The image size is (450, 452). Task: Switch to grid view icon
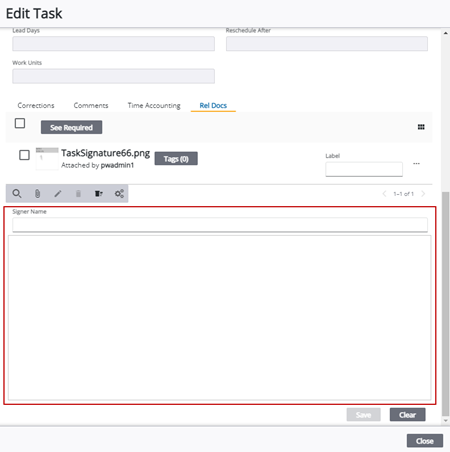pos(421,127)
